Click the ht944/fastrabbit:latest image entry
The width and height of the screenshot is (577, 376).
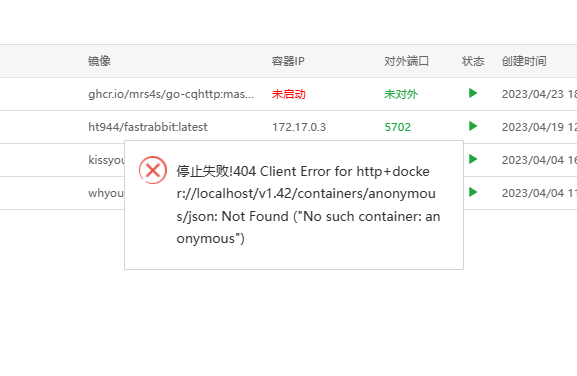tap(148, 127)
